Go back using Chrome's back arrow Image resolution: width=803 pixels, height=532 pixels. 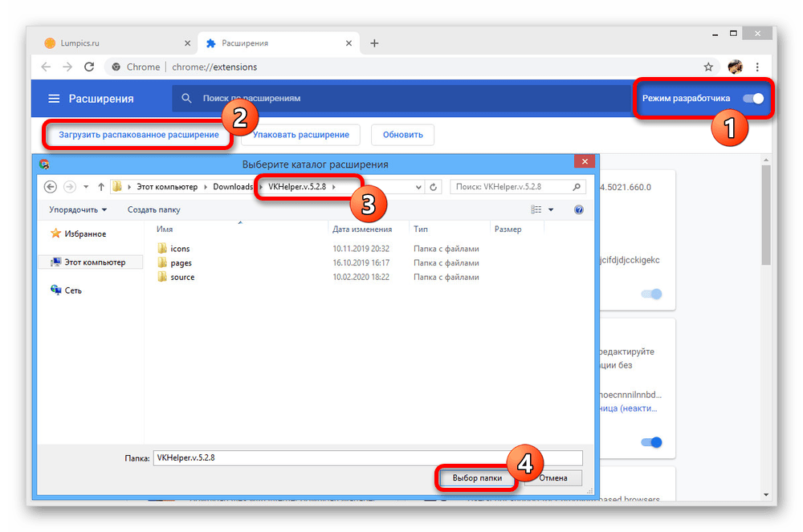(46, 67)
